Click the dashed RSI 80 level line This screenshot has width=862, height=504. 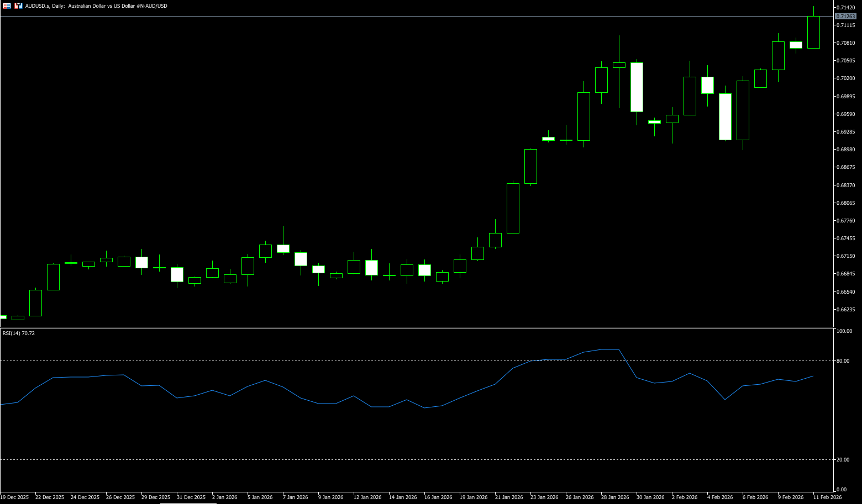click(x=332, y=360)
